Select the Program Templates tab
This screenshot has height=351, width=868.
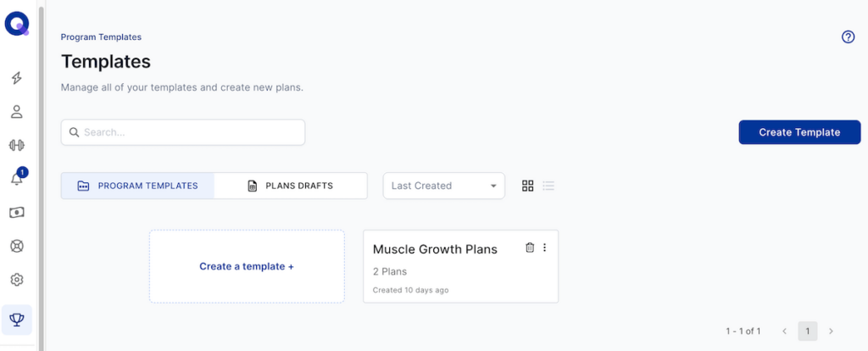137,186
